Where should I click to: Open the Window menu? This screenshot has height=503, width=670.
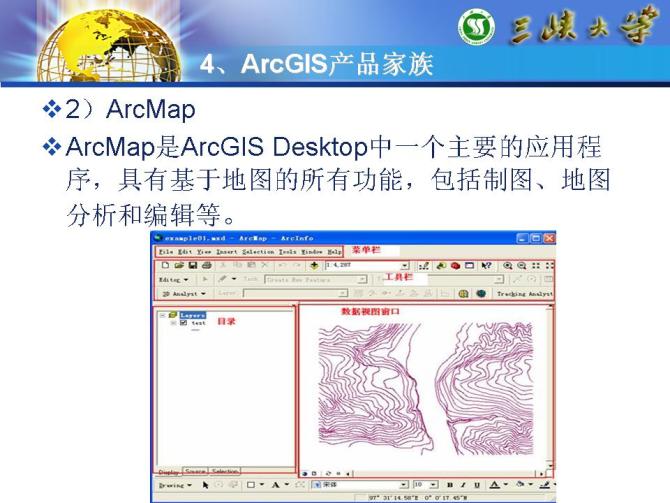(x=312, y=252)
